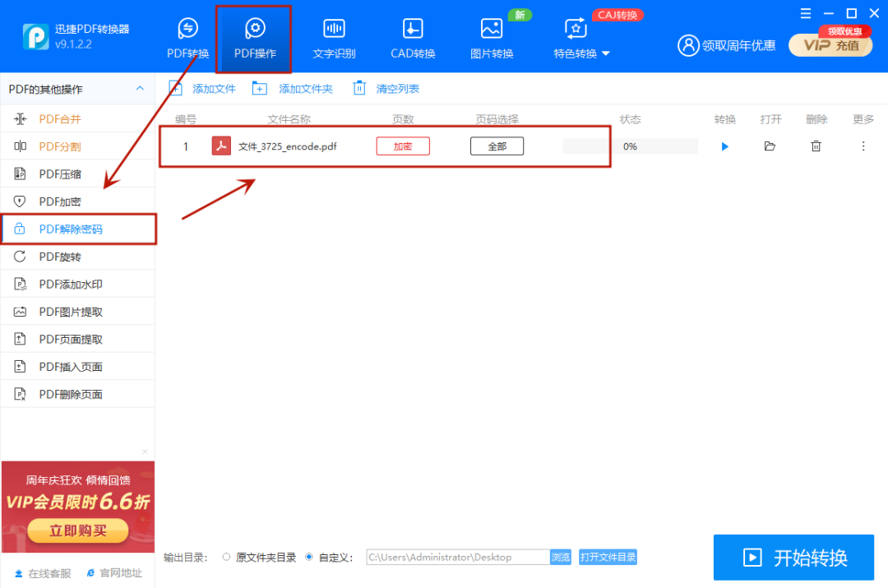Switch to the PDF操作 tab
Screen dimensions: 888x588
[x=255, y=38]
